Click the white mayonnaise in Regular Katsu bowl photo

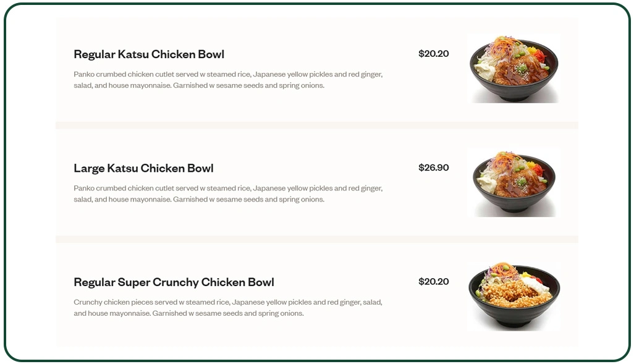485,69
